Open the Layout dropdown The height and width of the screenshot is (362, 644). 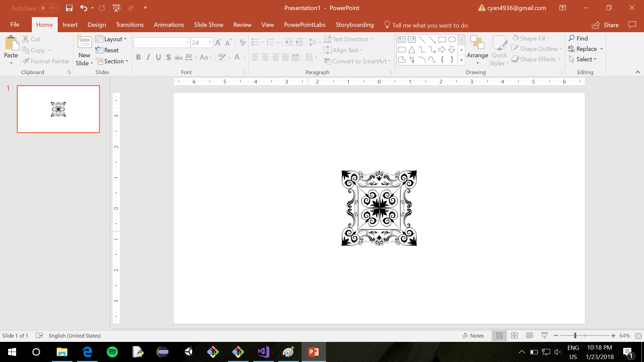[x=111, y=39]
